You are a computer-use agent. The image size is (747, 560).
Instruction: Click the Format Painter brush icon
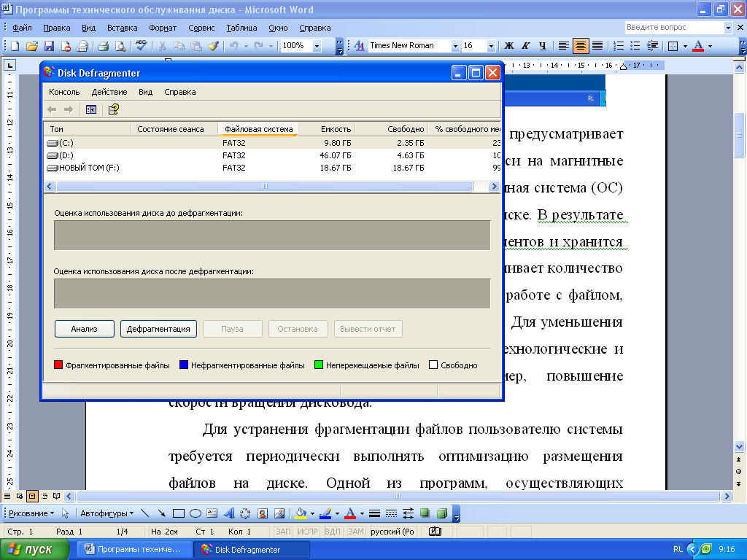213,46
